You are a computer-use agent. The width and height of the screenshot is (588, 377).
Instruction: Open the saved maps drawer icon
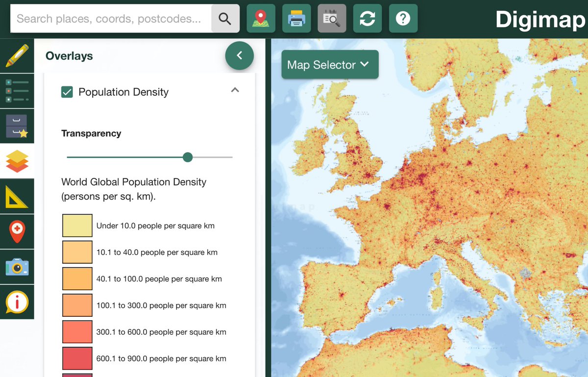click(17, 126)
